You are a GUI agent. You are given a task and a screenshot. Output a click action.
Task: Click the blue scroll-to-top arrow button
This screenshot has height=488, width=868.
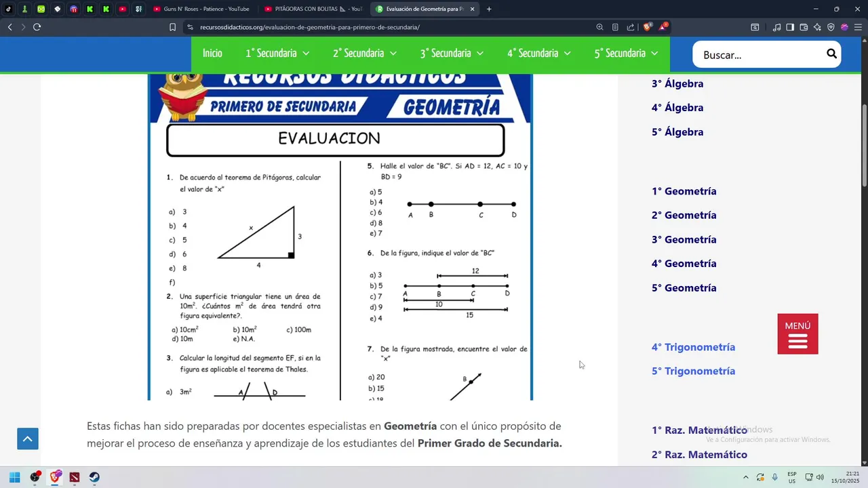coord(28,439)
